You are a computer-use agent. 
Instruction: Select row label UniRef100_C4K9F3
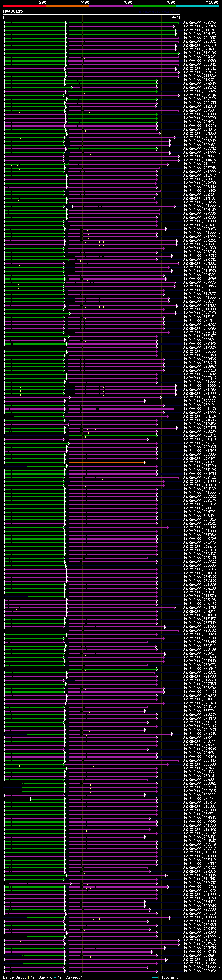(x=199, y=137)
